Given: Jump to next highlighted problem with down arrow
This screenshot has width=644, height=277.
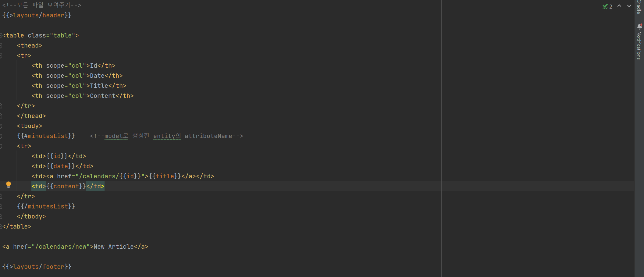Looking at the screenshot, I should pos(629,6).
